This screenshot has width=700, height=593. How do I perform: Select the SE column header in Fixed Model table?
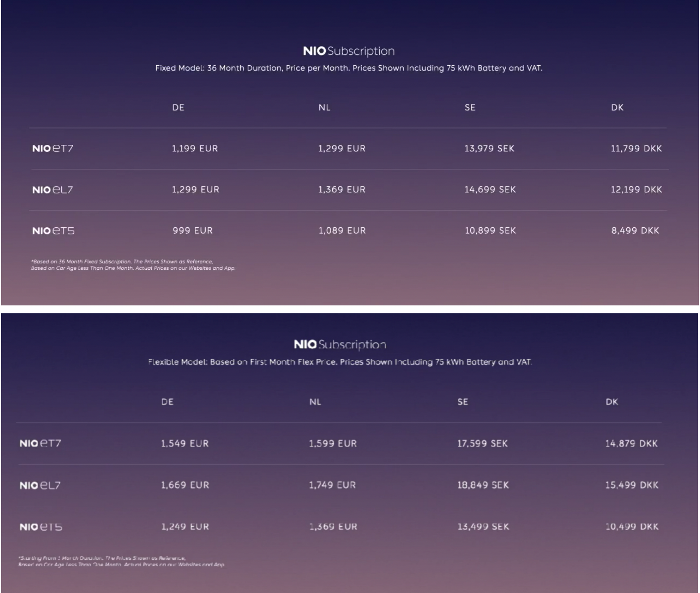[x=470, y=107]
